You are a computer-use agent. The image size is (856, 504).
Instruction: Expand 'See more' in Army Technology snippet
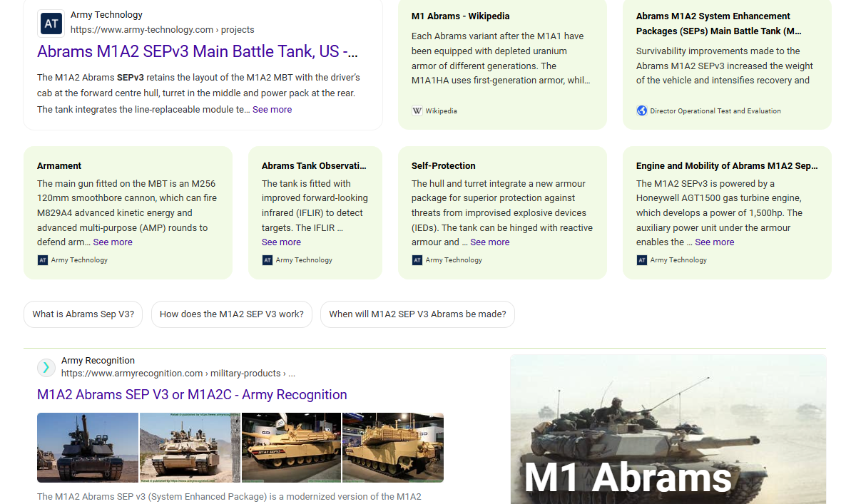point(272,110)
